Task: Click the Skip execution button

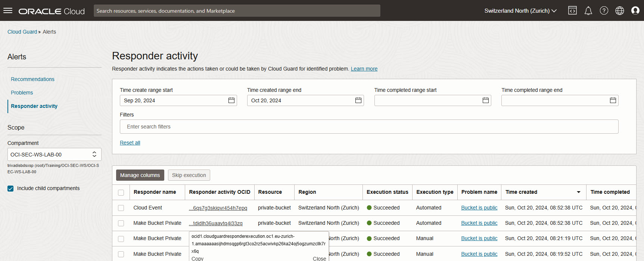Action: click(x=189, y=175)
